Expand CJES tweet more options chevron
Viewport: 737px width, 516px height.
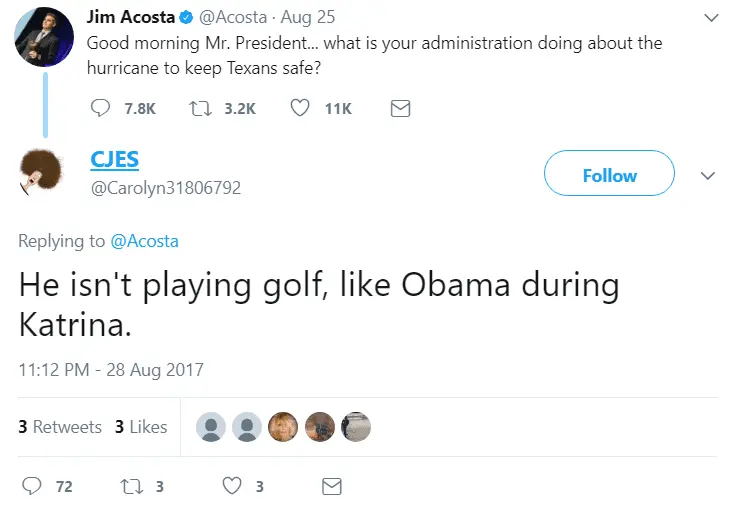pos(708,175)
